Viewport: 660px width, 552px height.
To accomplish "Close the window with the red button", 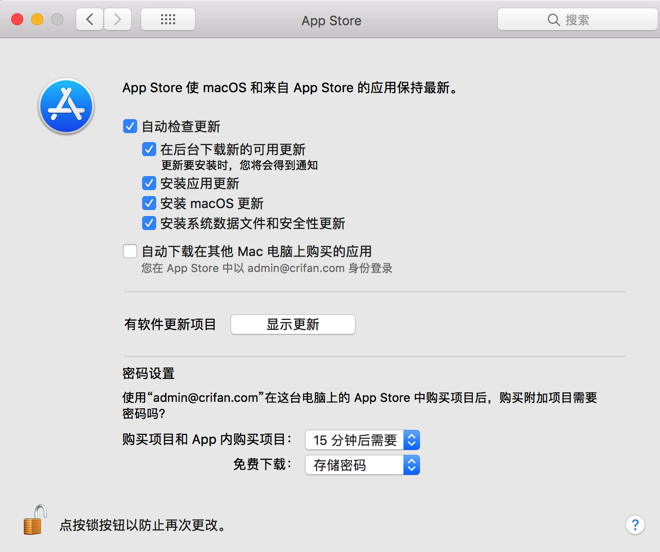I will [17, 19].
